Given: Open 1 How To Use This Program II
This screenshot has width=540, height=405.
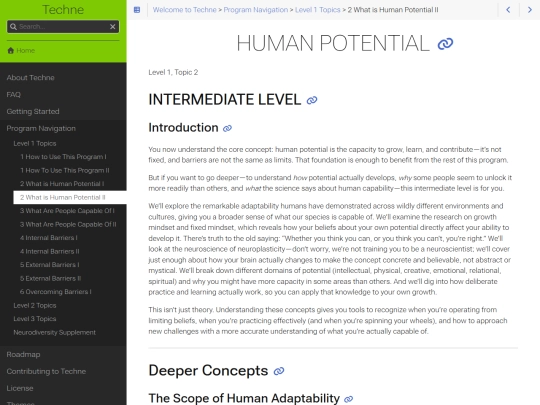Looking at the screenshot, I should pyautogui.click(x=65, y=170).
